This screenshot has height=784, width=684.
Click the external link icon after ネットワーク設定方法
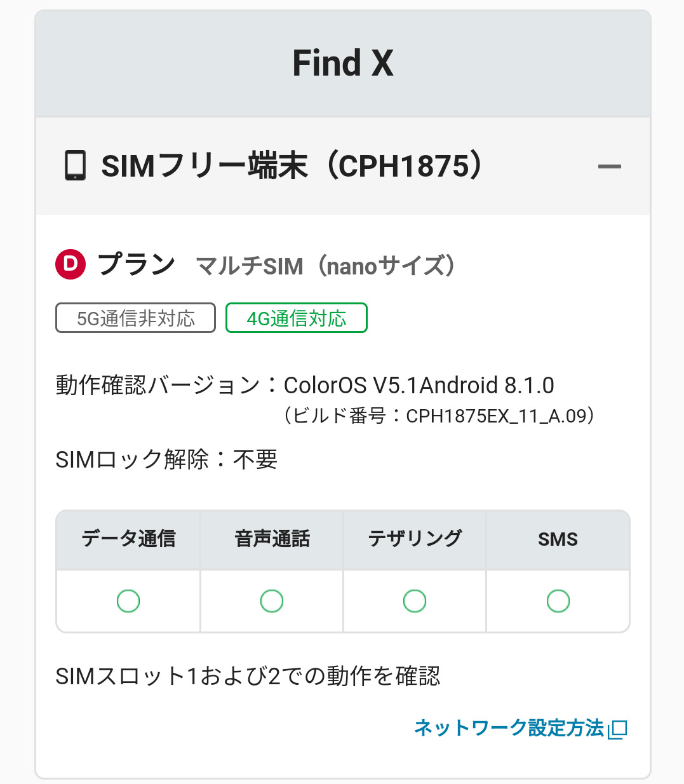[x=617, y=729]
